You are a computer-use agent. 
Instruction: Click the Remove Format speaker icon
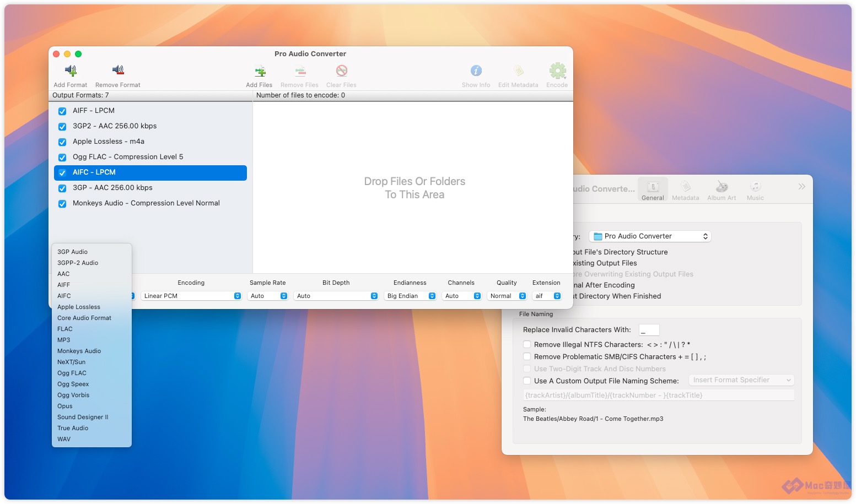point(118,71)
